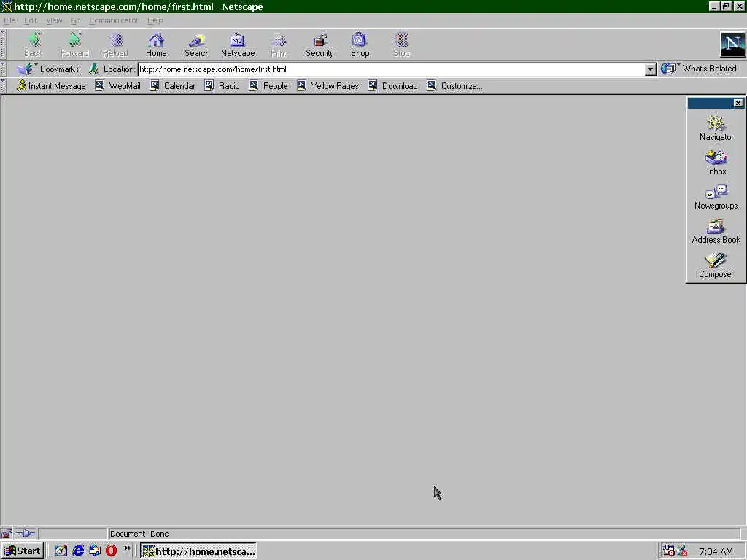Open the View menu

coord(54,20)
